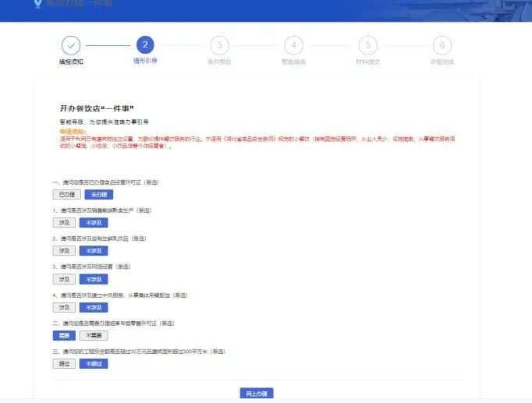Choose 需要 for tobacco retail license

(x=64, y=335)
